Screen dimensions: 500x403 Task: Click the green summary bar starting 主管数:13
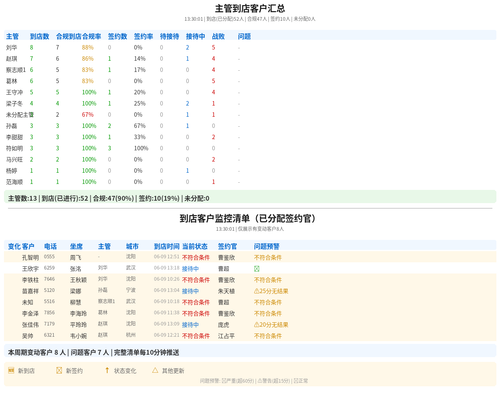(x=250, y=197)
